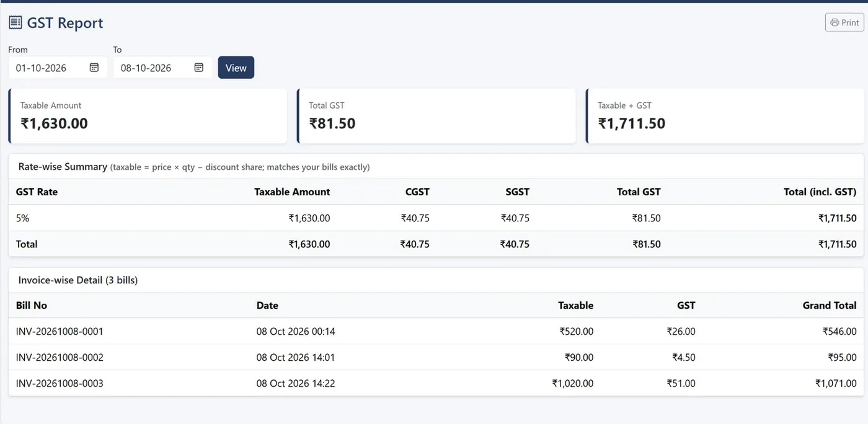Viewport: 868px width, 424px height.
Task: Click the View button
Action: pyautogui.click(x=236, y=68)
